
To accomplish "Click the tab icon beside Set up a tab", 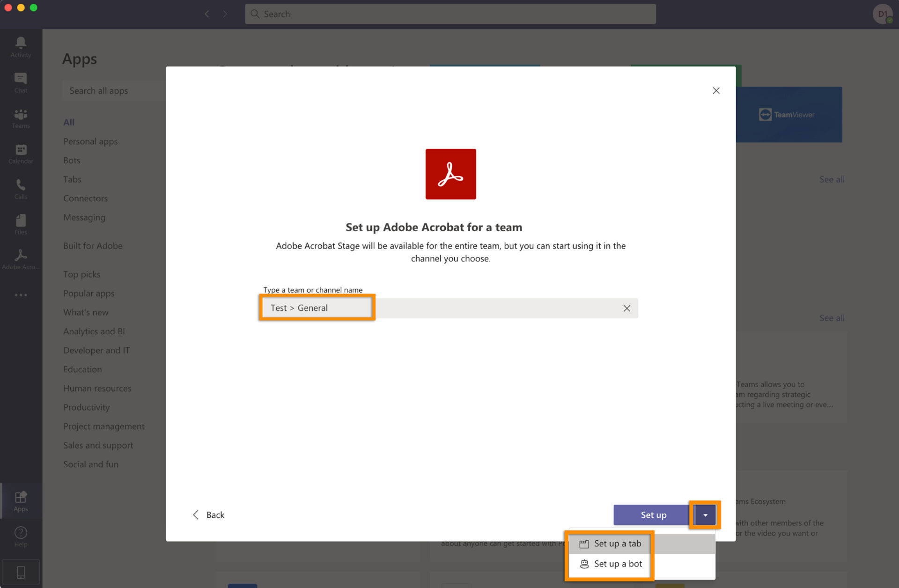I will pos(584,544).
